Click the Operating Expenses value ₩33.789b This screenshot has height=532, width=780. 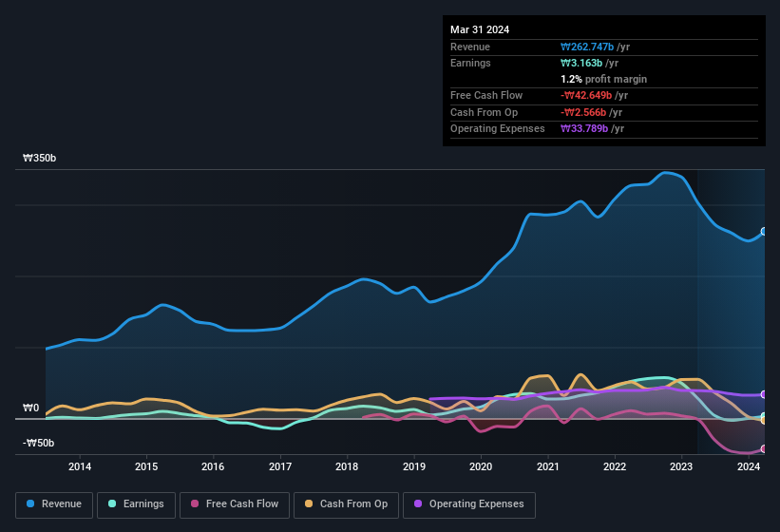(x=584, y=128)
